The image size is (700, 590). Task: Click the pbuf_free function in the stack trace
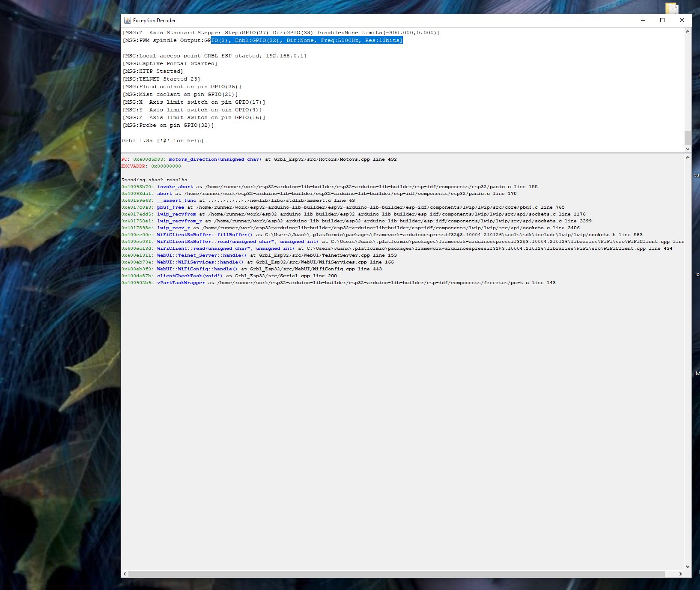(170, 207)
